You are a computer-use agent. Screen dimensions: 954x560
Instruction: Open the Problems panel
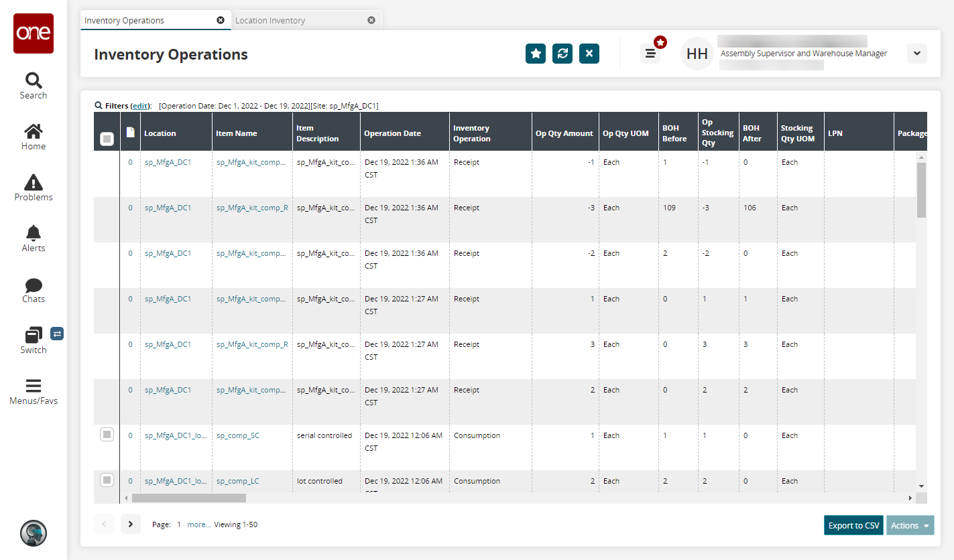pos(33,188)
